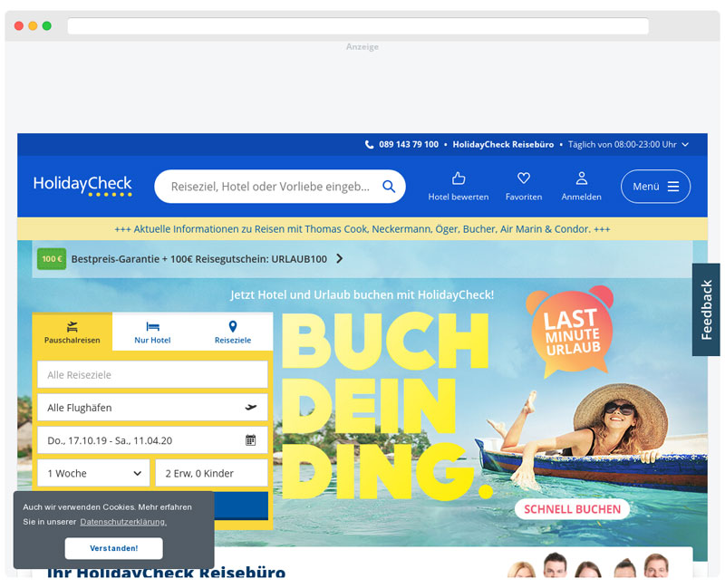Click the phone icon beside 089 143 79 100
The image size is (725, 588).
369,145
